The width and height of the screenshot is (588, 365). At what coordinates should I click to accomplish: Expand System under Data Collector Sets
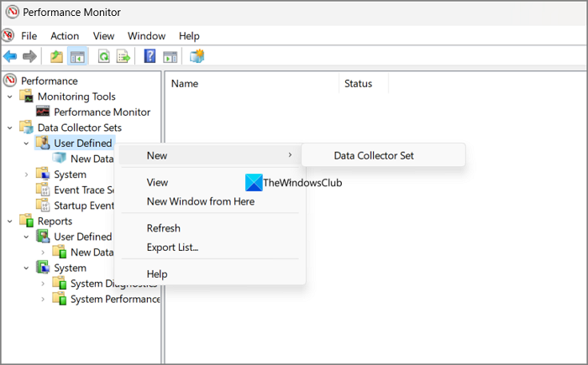pyautogui.click(x=26, y=175)
